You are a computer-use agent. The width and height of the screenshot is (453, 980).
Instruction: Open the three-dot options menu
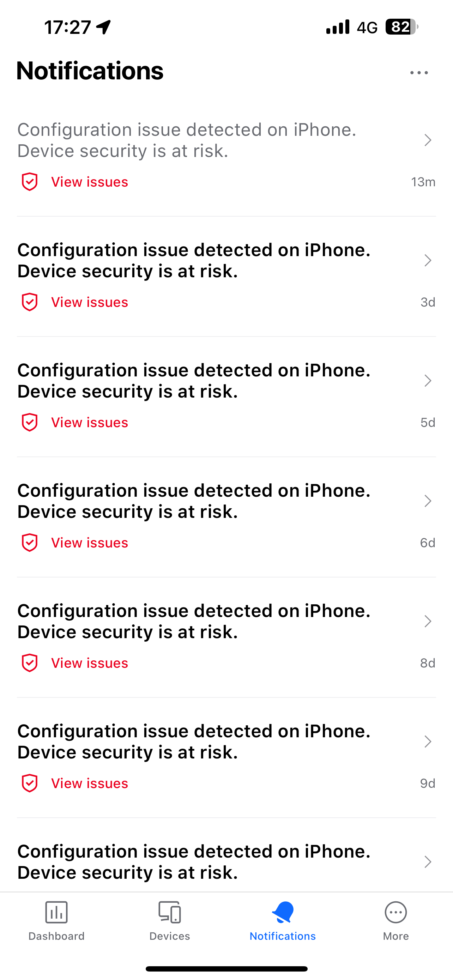pos(419,73)
